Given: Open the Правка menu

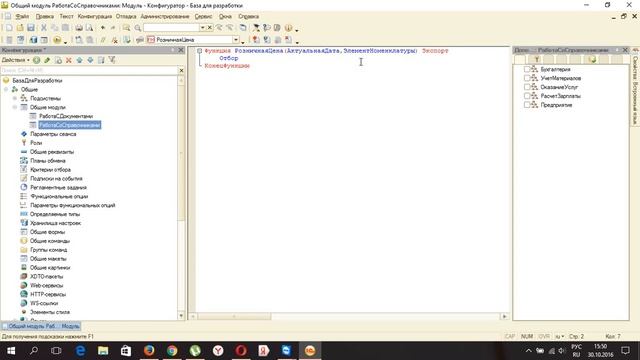Looking at the screenshot, I should 44,16.
